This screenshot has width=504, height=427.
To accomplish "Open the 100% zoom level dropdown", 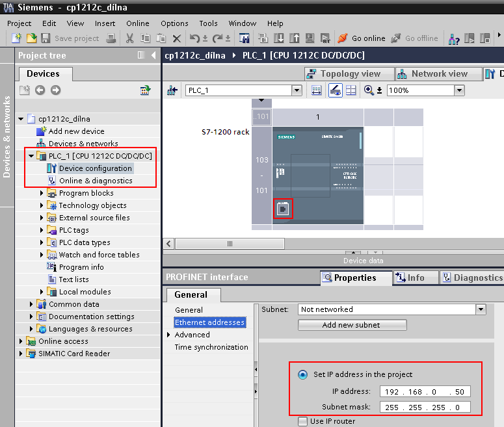I will coord(460,90).
